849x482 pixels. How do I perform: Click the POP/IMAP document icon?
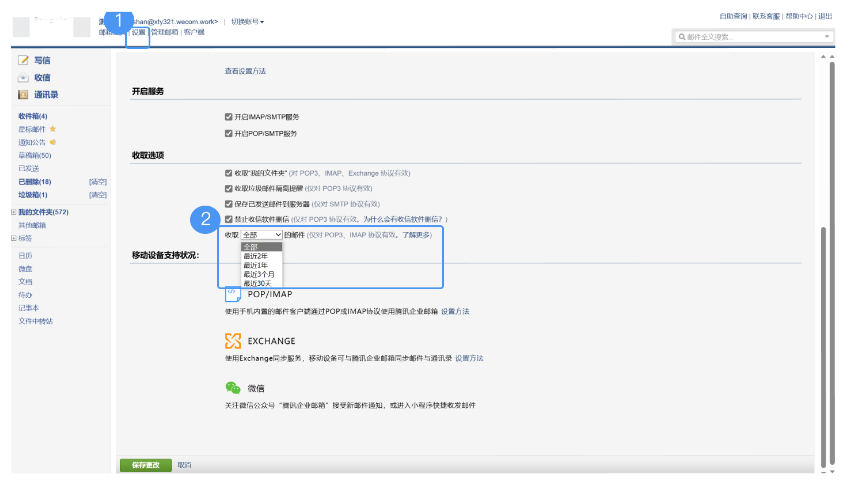[232, 295]
